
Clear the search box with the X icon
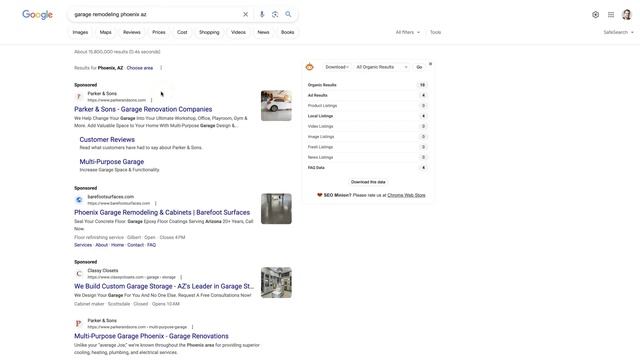245,14
